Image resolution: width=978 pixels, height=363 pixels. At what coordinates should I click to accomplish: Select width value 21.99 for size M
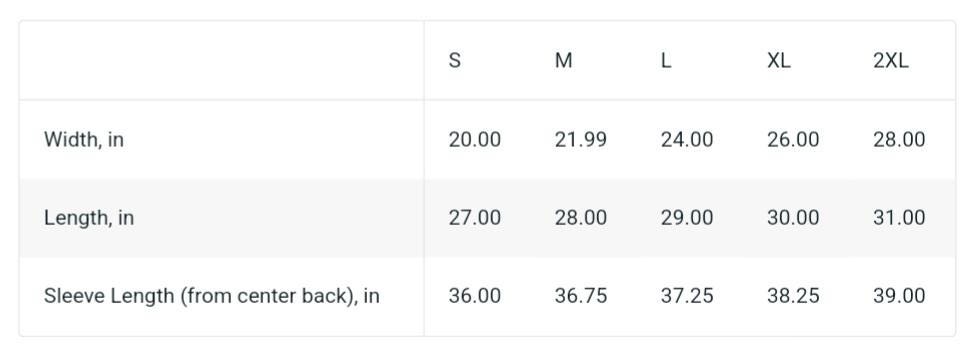(581, 140)
